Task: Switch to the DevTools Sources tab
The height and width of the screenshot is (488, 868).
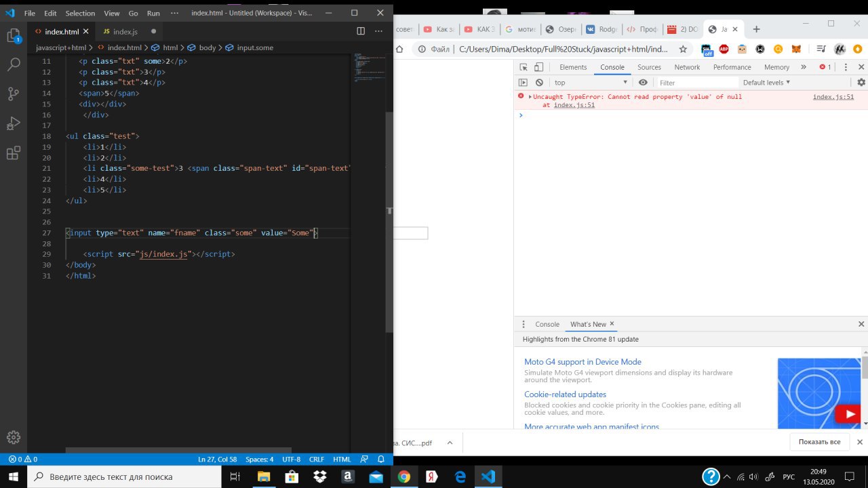Action: [x=649, y=67]
